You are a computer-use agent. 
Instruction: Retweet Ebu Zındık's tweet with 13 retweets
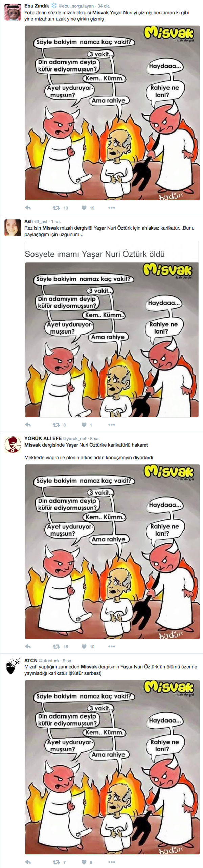point(56,208)
